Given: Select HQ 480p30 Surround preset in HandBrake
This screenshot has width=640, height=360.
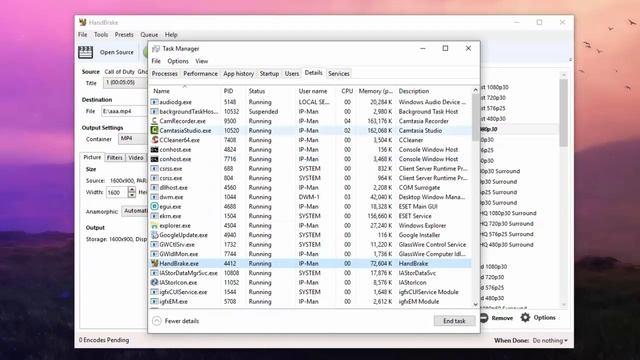Looking at the screenshot, I should [507, 244].
